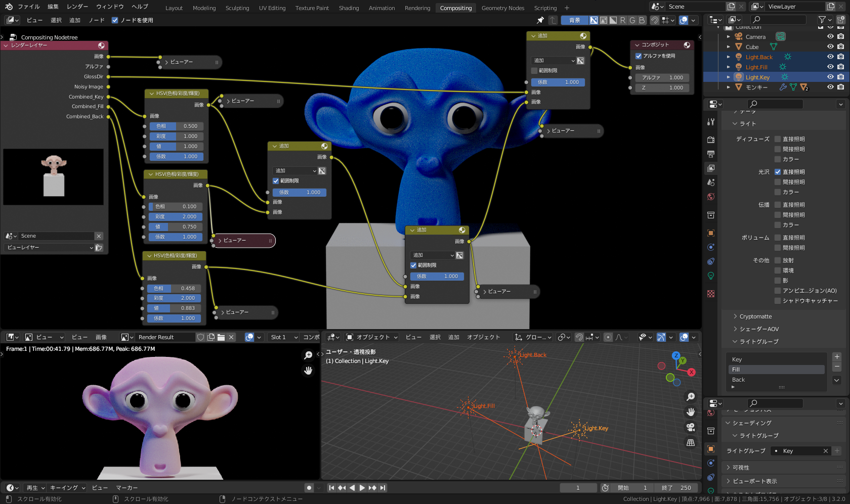Toggle camera view icon in 3D viewport
This screenshot has height=504, width=850.
(691, 427)
